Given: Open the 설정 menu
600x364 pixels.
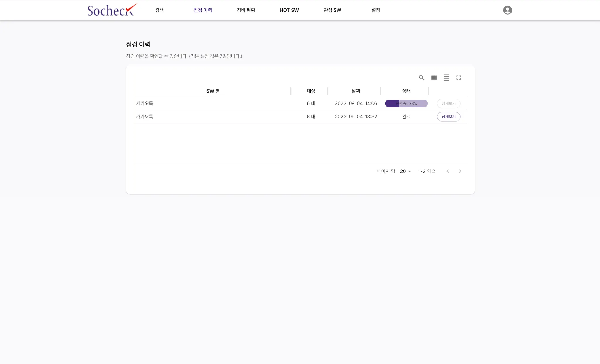Looking at the screenshot, I should pos(376,10).
